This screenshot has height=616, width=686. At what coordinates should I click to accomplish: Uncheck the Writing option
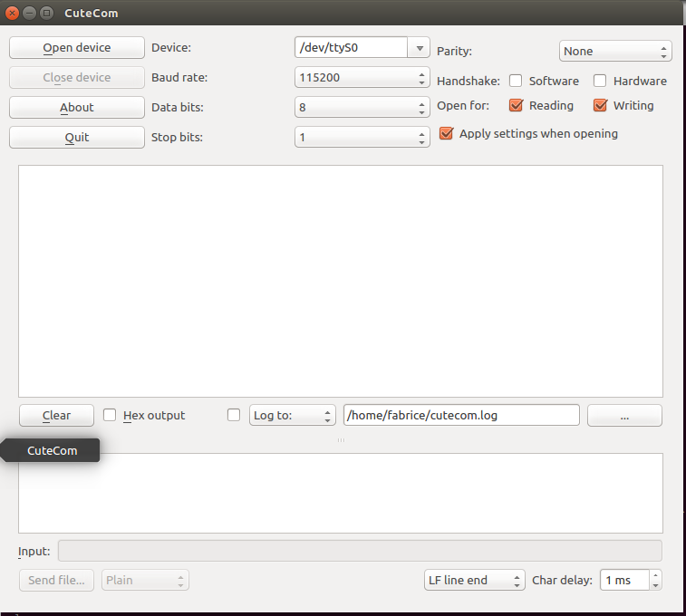tap(600, 105)
